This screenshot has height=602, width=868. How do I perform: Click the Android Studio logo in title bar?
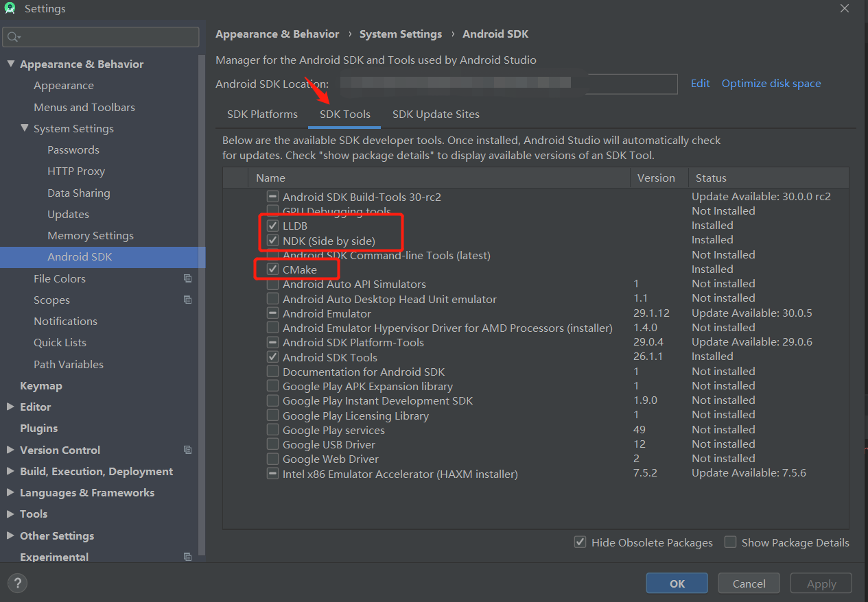pos(10,9)
